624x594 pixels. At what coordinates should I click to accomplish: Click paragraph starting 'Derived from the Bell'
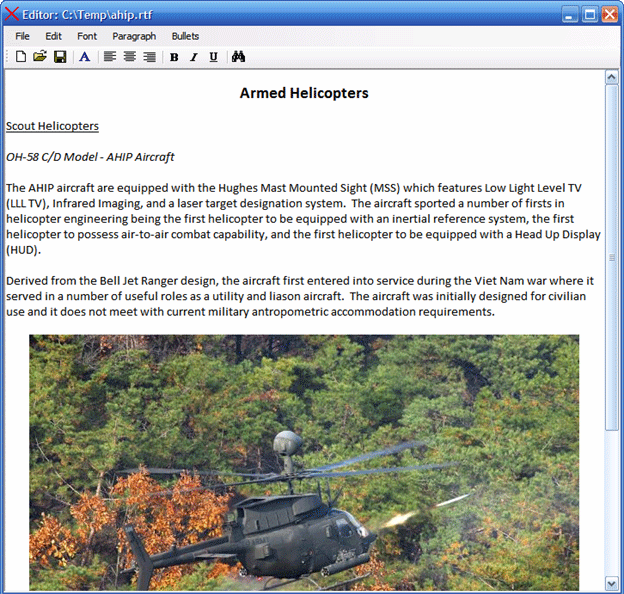pos(300,296)
